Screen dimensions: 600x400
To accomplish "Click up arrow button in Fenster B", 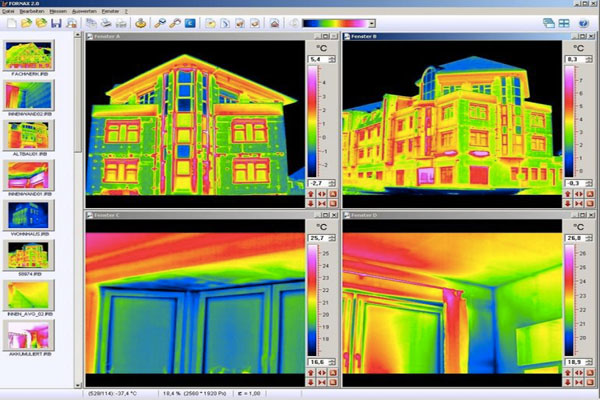I will pos(568,194).
